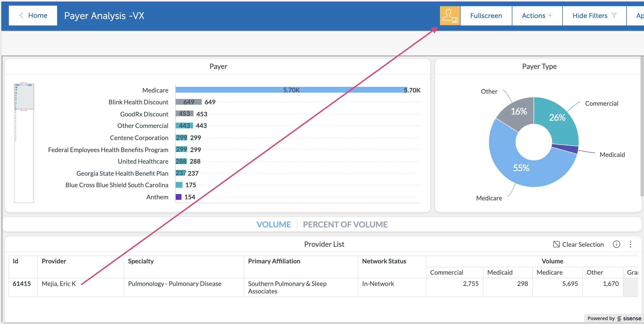Open the Provider List three-dot menu
Screen dimensions: 644x324
[x=630, y=244]
